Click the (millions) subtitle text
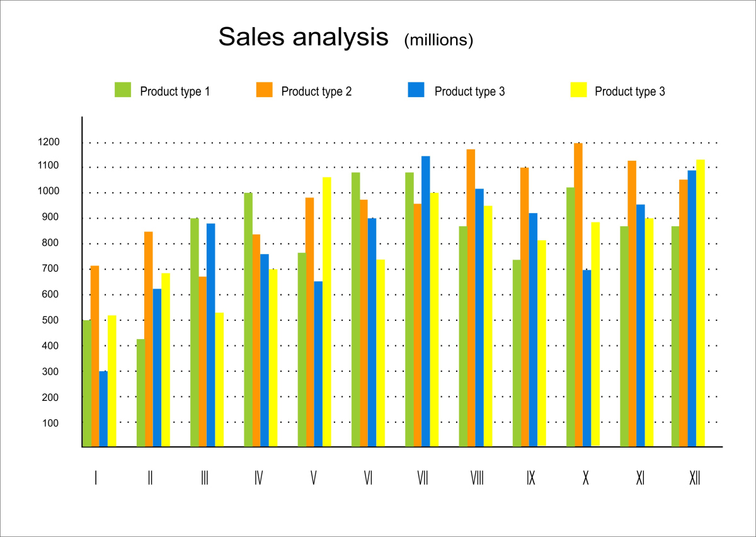 coord(438,40)
